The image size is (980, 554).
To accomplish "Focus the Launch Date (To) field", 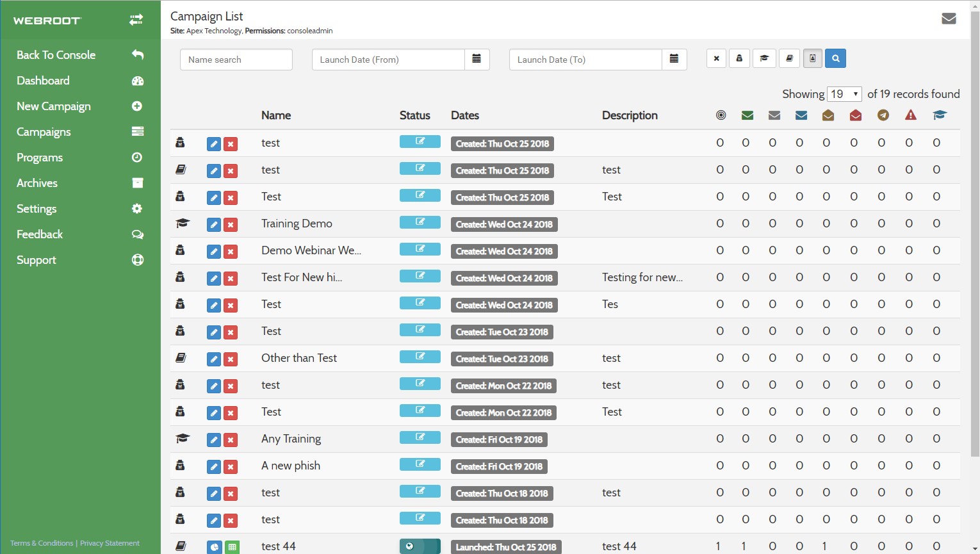I will 585,60.
